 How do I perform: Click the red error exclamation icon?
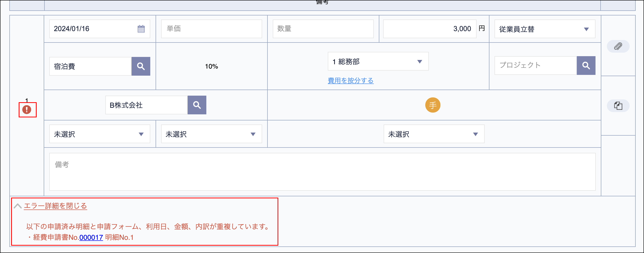point(27,110)
